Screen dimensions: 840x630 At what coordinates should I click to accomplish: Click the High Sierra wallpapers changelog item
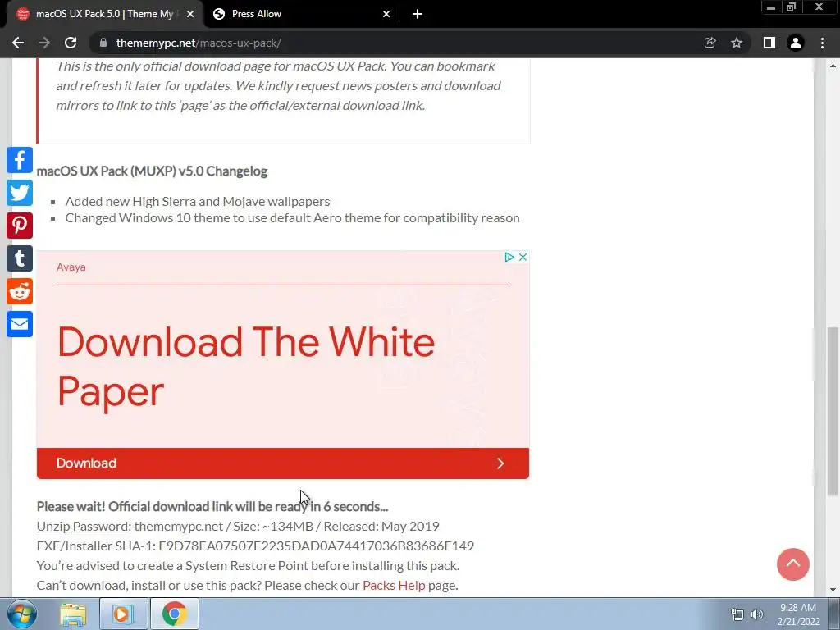pos(198,202)
